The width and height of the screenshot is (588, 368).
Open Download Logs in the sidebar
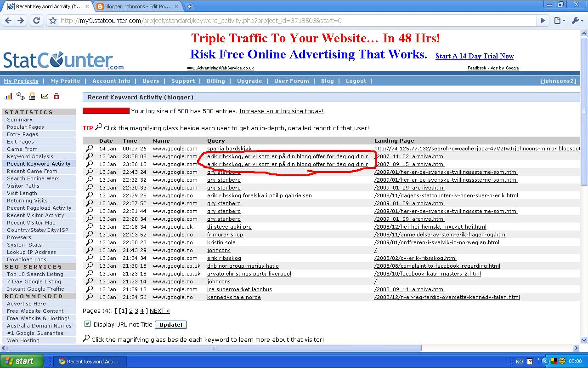click(x=27, y=259)
